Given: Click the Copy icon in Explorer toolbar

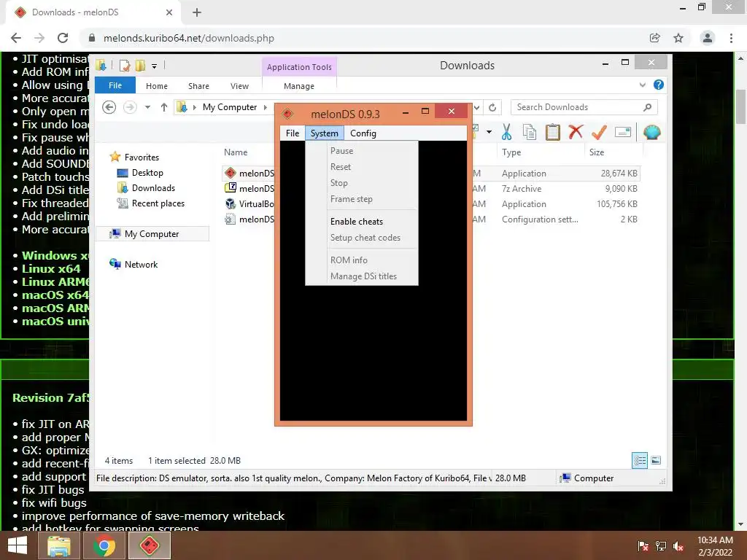Looking at the screenshot, I should point(530,132).
